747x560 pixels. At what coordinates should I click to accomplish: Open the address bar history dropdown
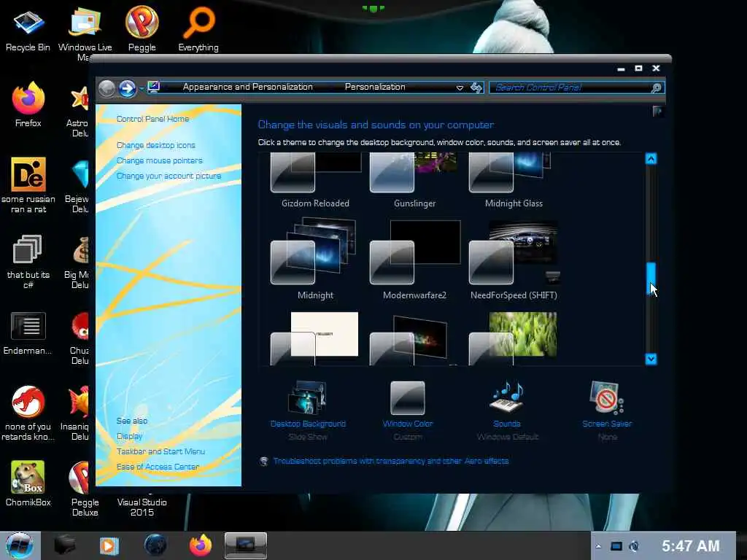460,87
